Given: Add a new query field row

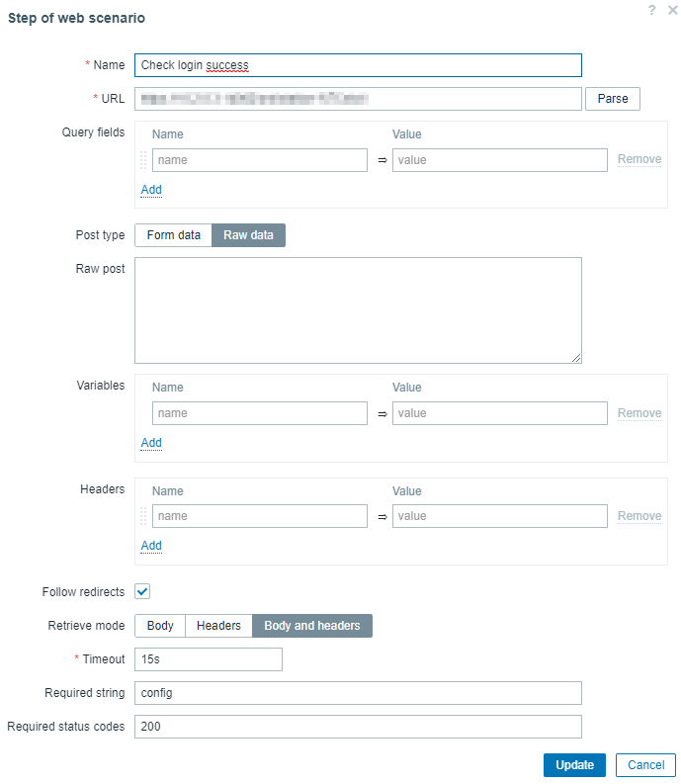Looking at the screenshot, I should pyautogui.click(x=151, y=190).
